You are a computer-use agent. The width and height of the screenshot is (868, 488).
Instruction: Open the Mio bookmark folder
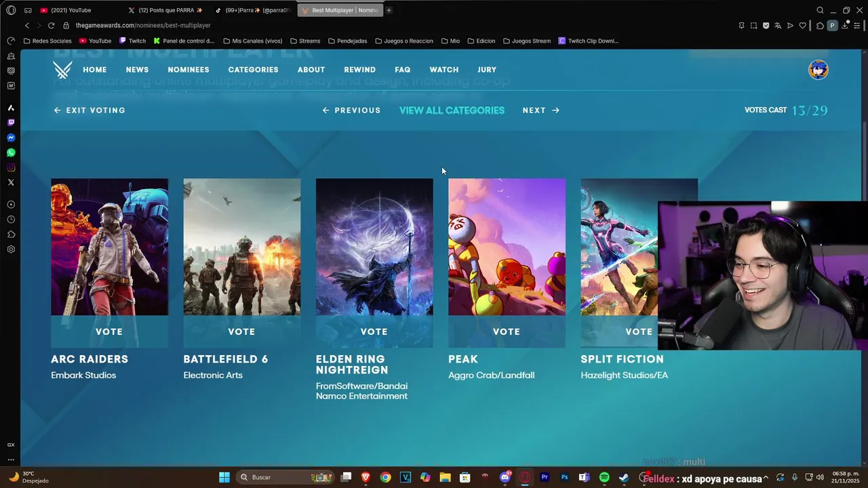(x=450, y=41)
